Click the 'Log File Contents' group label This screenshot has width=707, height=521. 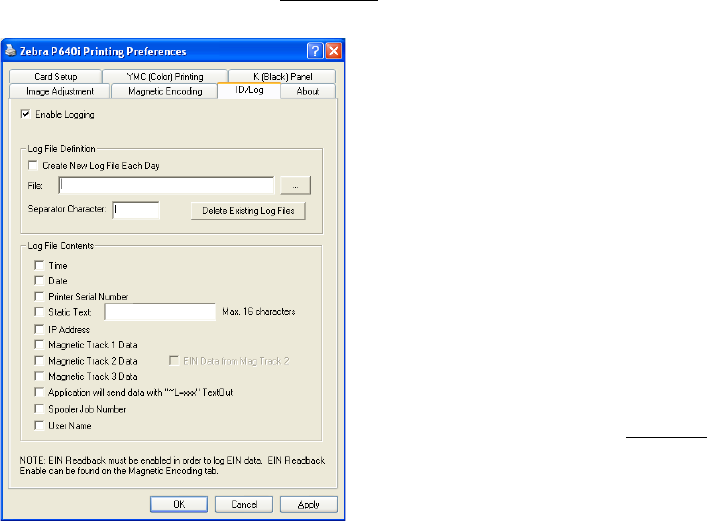(x=60, y=246)
